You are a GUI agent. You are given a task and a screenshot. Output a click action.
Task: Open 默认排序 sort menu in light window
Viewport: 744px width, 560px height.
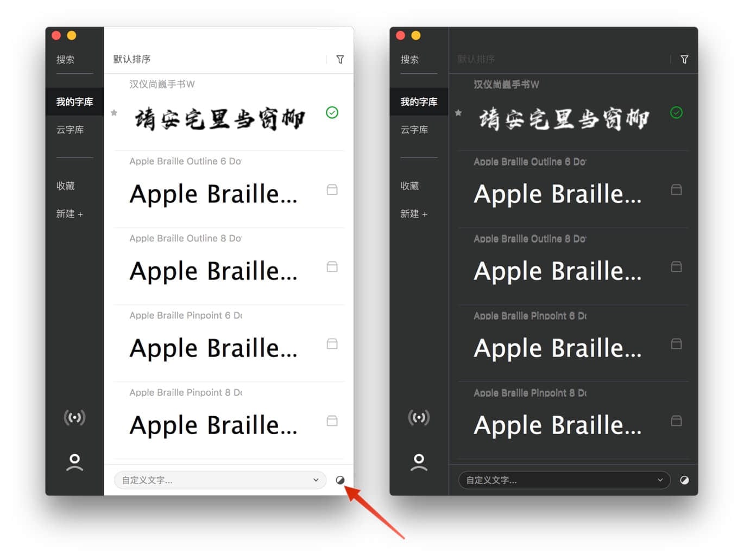click(x=132, y=59)
